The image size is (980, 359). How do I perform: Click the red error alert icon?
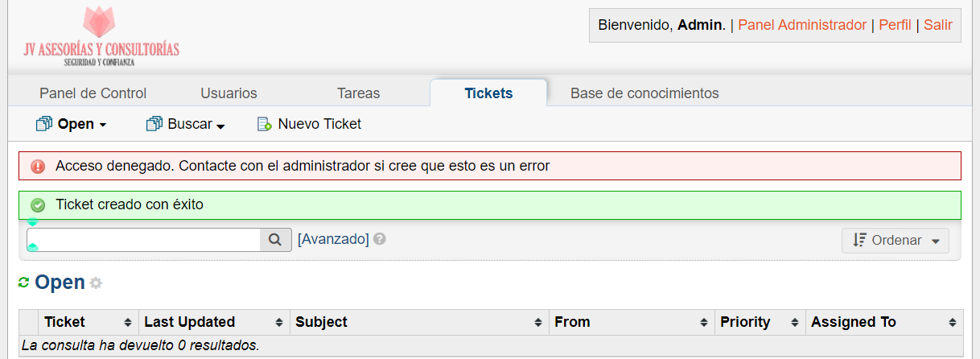pyautogui.click(x=38, y=167)
